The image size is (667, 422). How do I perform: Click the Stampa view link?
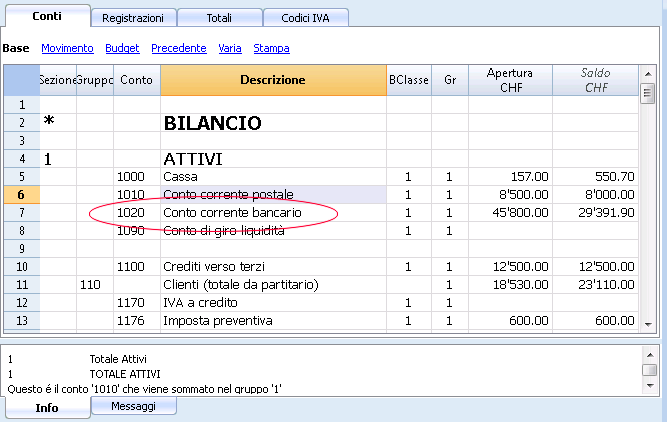click(x=272, y=48)
